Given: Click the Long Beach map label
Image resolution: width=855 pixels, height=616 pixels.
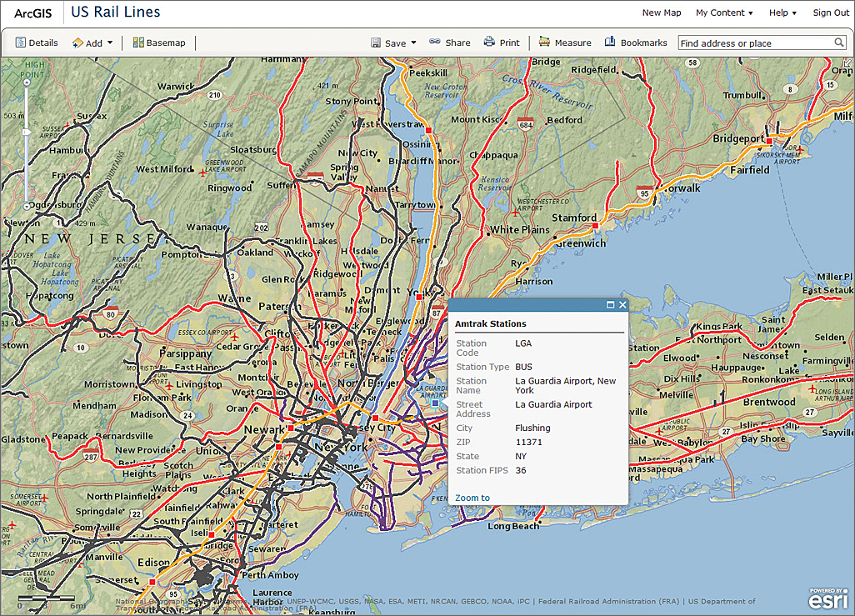Looking at the screenshot, I should coord(513,526).
